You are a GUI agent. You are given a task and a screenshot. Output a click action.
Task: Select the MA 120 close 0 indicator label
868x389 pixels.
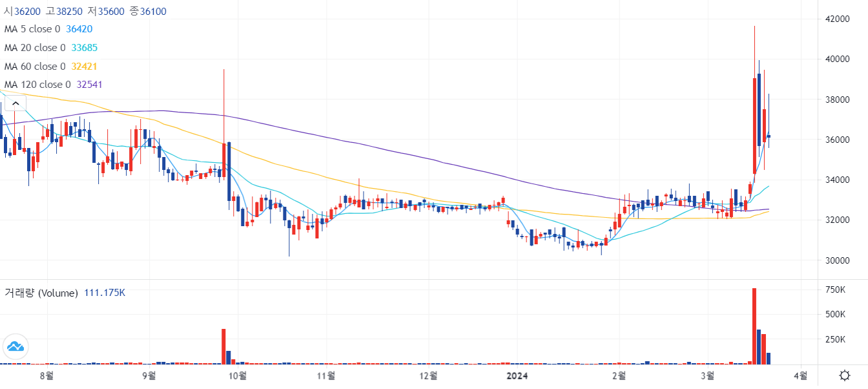(37, 85)
